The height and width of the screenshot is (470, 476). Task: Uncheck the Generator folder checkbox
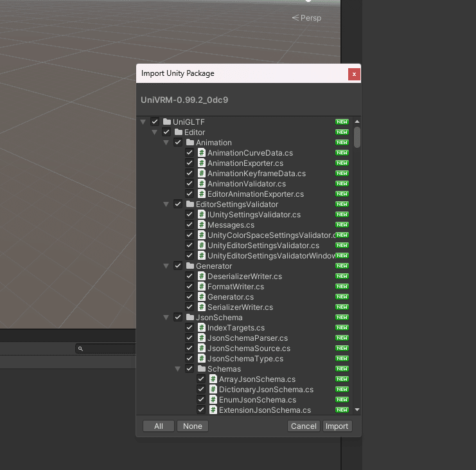tap(178, 266)
